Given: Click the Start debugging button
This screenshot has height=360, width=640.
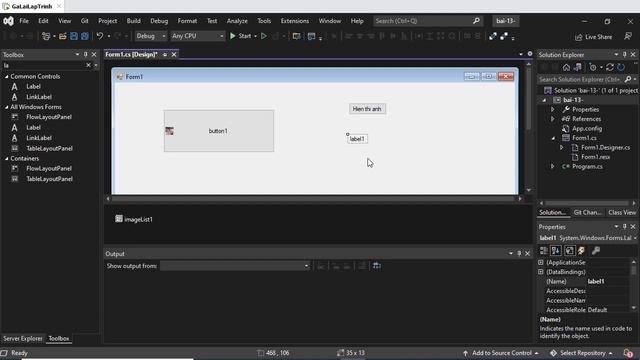Looking at the screenshot, I should coord(241,36).
